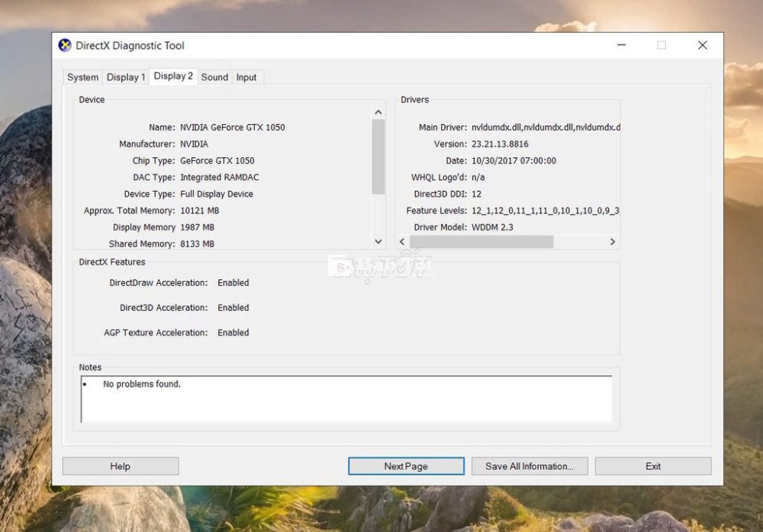The height and width of the screenshot is (532, 763).
Task: Click the DAC Type value Integrated RAMDAC
Action: 220,177
